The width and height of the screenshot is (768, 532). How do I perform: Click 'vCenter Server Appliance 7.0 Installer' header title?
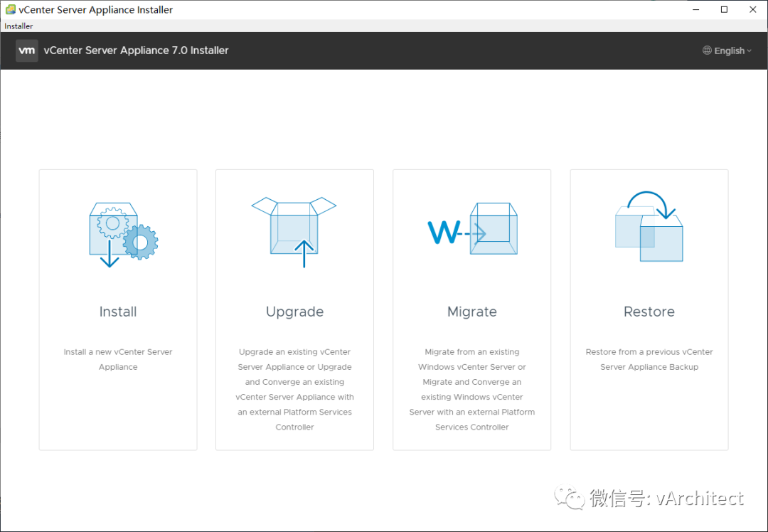pos(136,50)
